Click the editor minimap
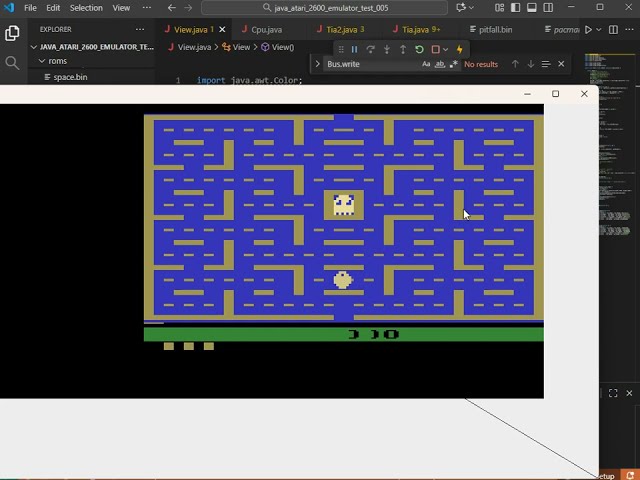The width and height of the screenshot is (640, 480). point(610,145)
